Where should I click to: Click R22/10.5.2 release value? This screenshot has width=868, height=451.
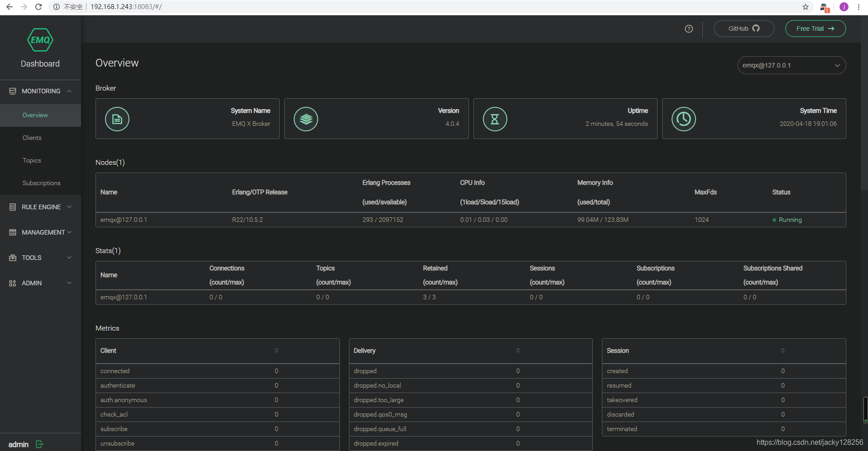tap(248, 220)
